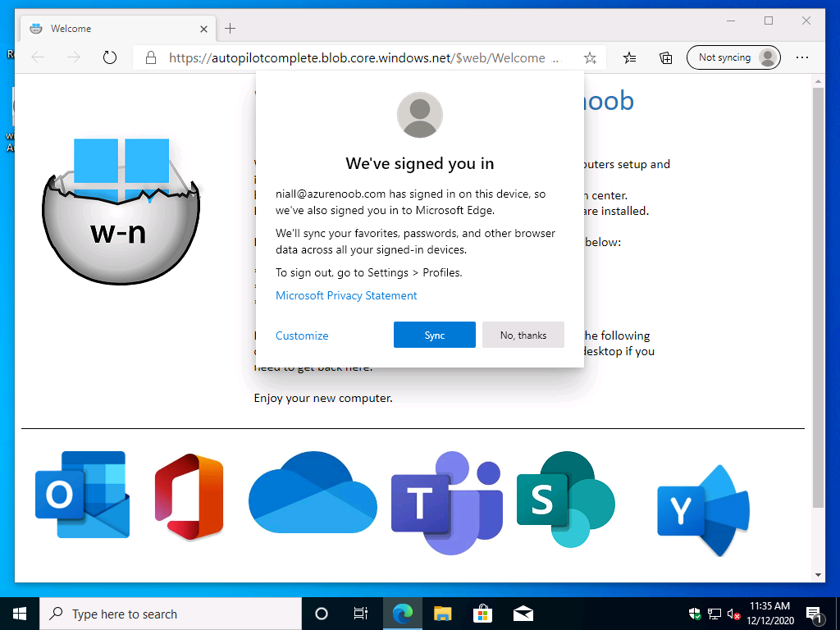Click the Edge icon on the taskbar

(402, 614)
